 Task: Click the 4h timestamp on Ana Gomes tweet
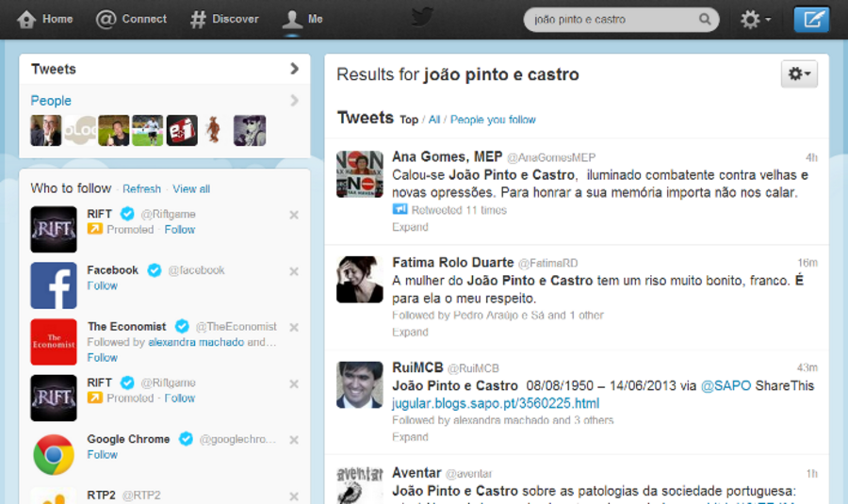click(811, 157)
